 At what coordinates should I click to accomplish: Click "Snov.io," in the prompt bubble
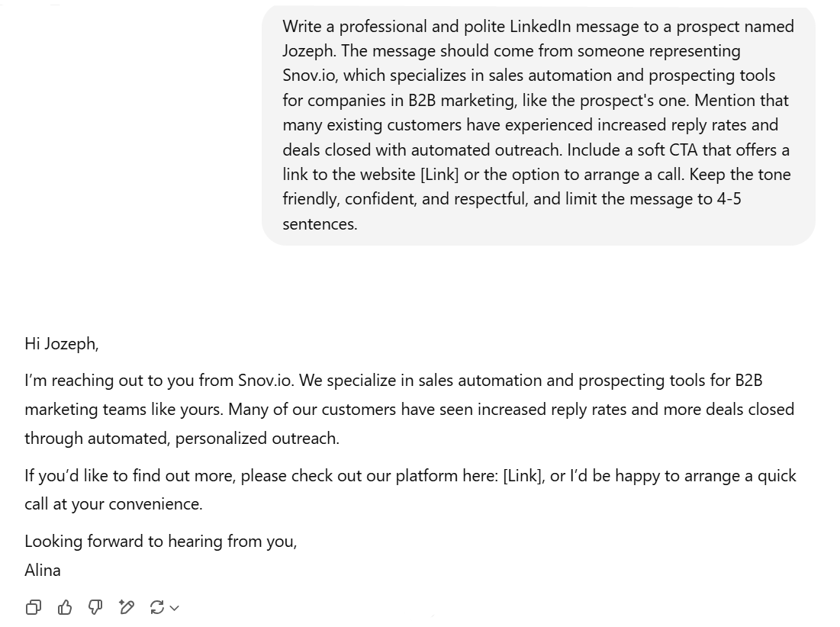click(x=311, y=76)
